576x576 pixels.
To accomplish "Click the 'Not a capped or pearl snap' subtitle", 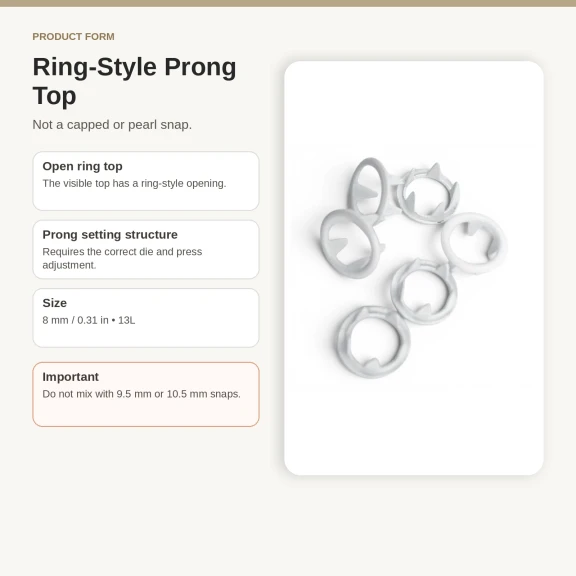I will [112, 125].
